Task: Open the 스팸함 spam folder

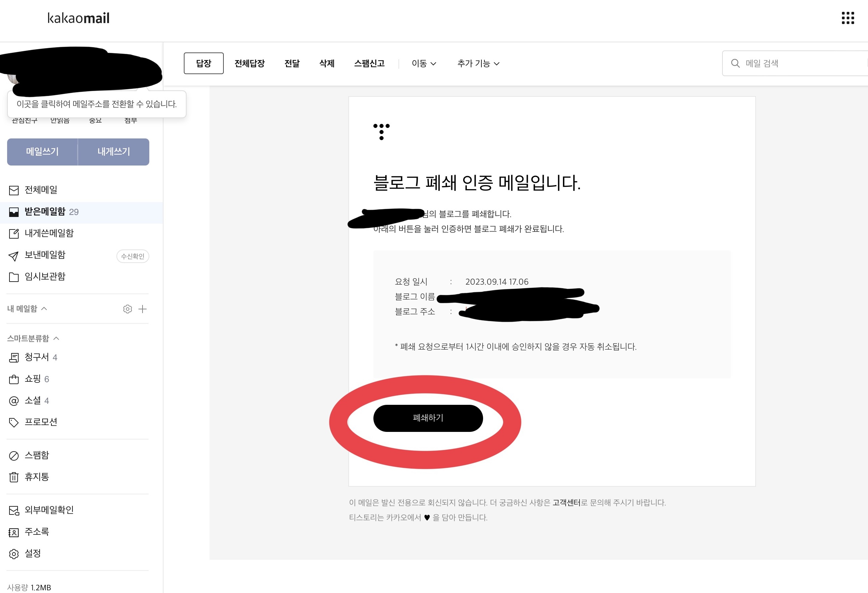Action: [37, 455]
